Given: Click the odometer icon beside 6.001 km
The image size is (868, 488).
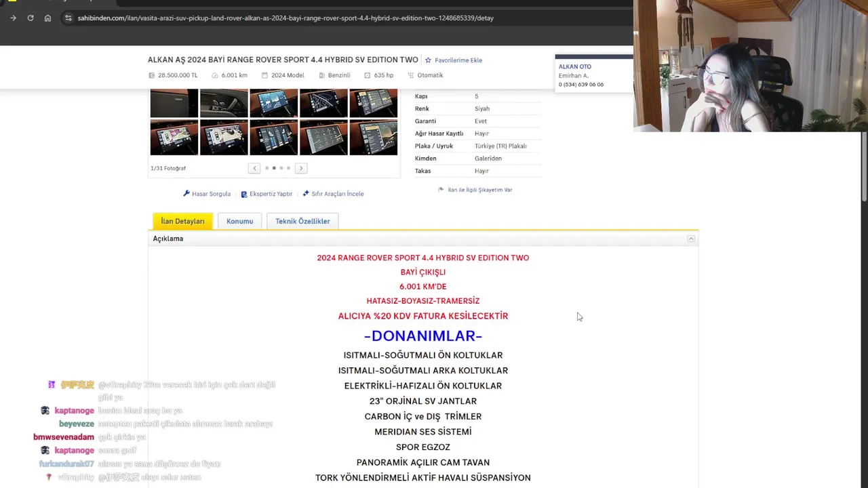Looking at the screenshot, I should coord(215,75).
